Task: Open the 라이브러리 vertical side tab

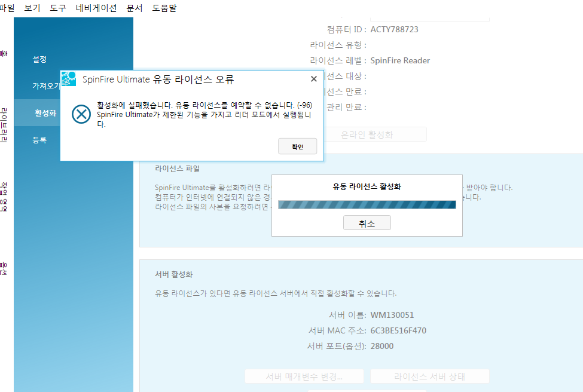Action: 4,125
